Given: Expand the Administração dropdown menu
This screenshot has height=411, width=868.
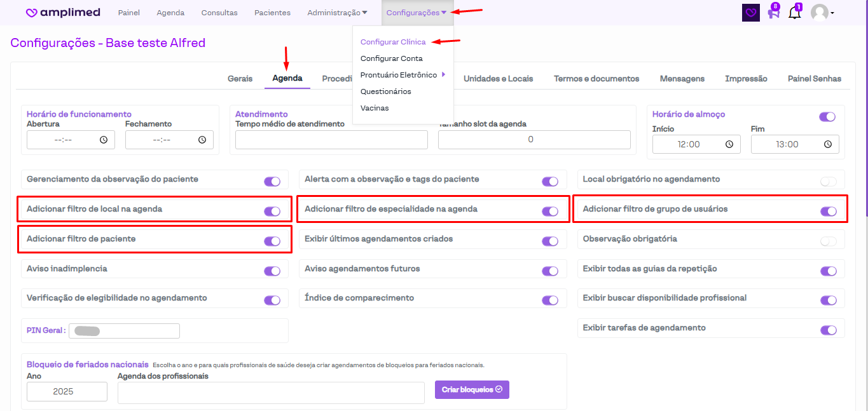Looking at the screenshot, I should (337, 13).
